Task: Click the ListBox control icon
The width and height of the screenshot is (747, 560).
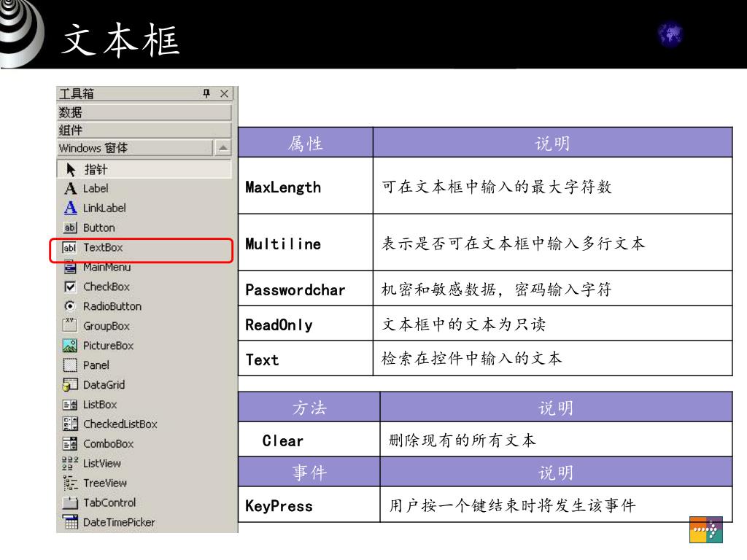Action: [x=69, y=405]
